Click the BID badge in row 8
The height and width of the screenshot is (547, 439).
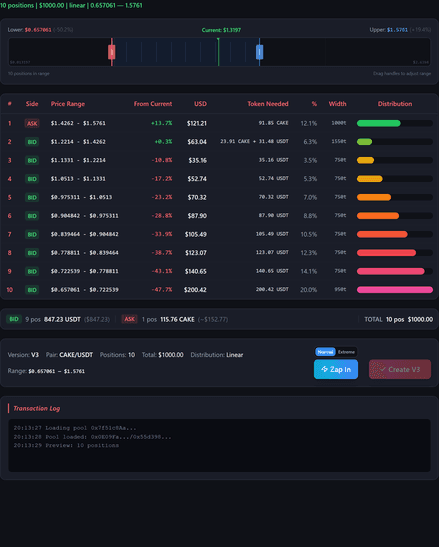(x=32, y=253)
